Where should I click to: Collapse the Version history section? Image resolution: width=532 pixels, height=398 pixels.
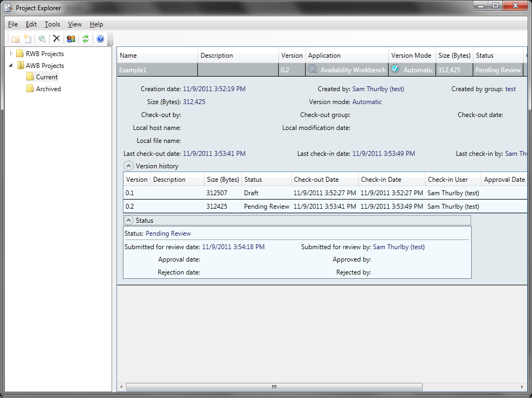click(x=129, y=166)
